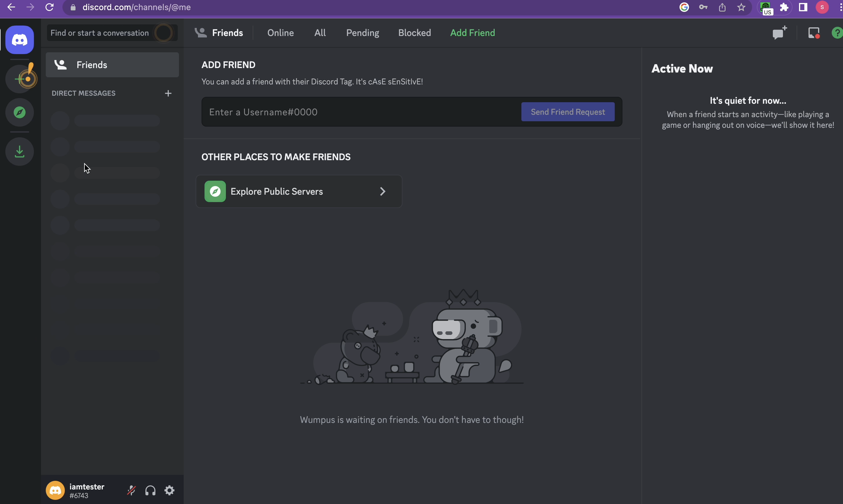Open Discord home direct messages icon
The width and height of the screenshot is (843, 504).
pos(20,40)
